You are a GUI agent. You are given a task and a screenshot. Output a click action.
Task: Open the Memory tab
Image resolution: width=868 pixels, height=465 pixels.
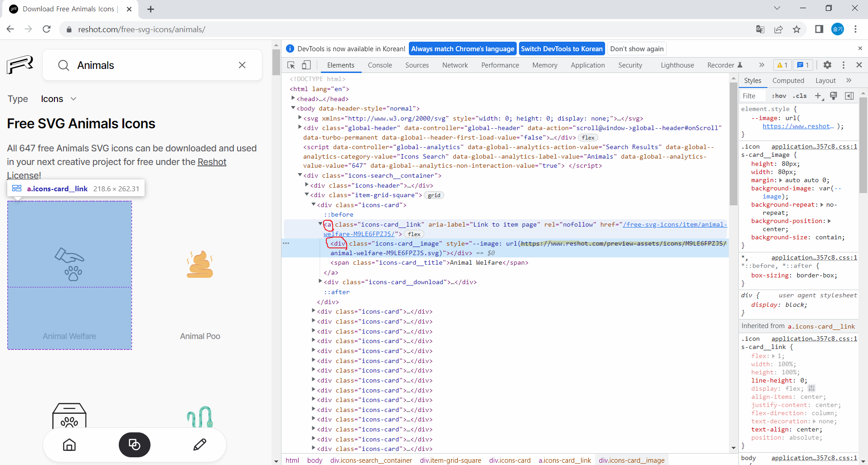(545, 65)
